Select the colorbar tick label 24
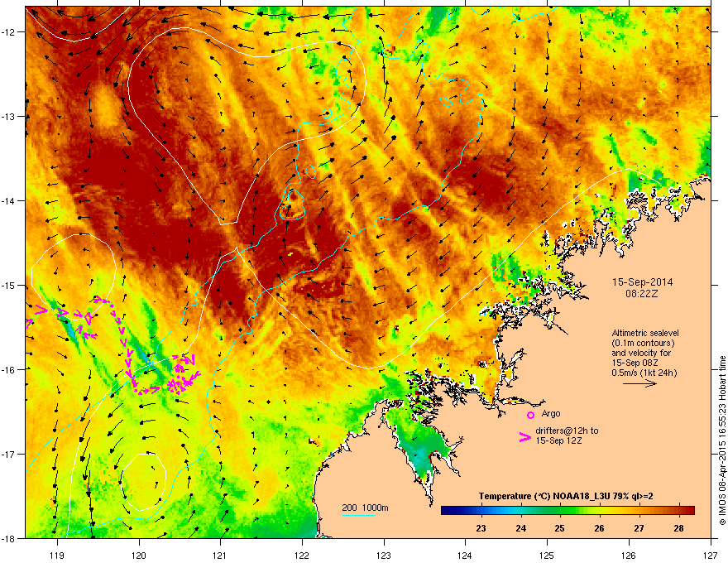Image resolution: width=728 pixels, height=563 pixels. point(521,528)
